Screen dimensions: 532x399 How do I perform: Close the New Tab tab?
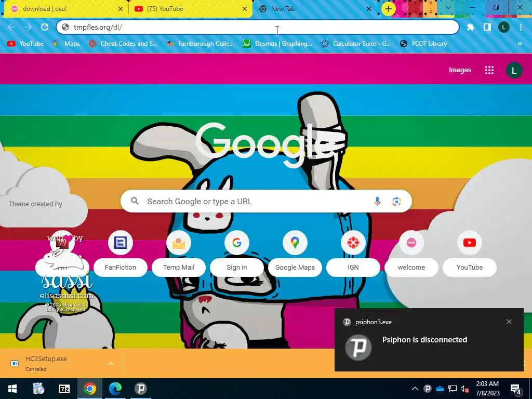(x=369, y=9)
